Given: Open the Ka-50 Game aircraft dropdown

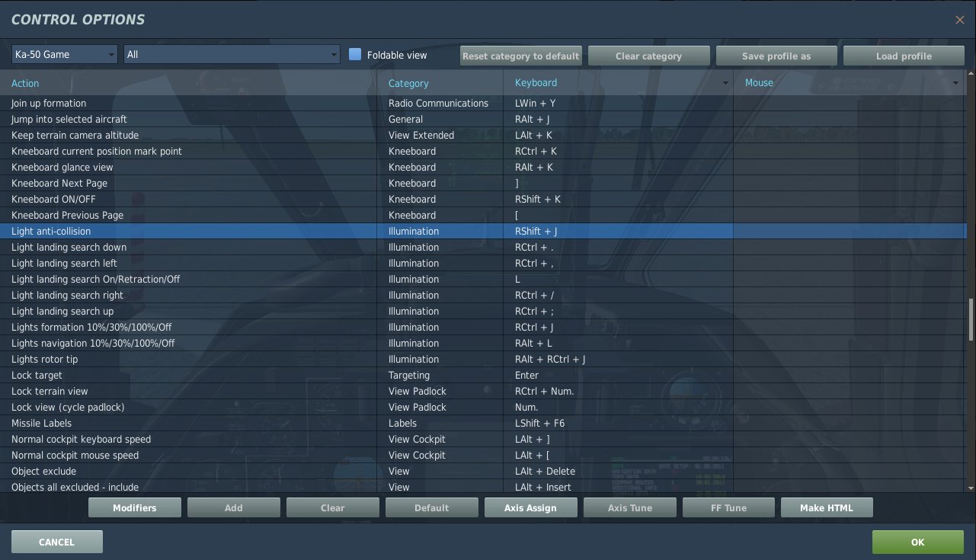Looking at the screenshot, I should (65, 55).
